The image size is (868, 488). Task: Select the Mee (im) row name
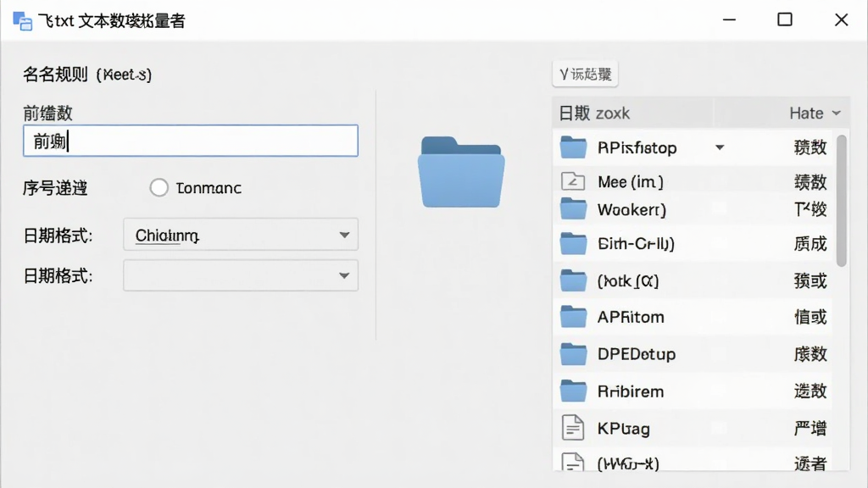click(631, 181)
